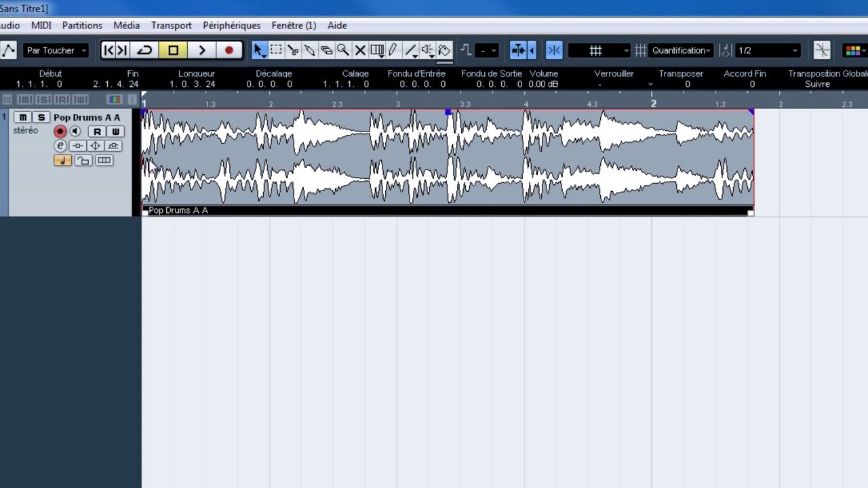Open the Verrouiller dropdown arrow
This screenshot has height=488, width=868.
[650, 85]
